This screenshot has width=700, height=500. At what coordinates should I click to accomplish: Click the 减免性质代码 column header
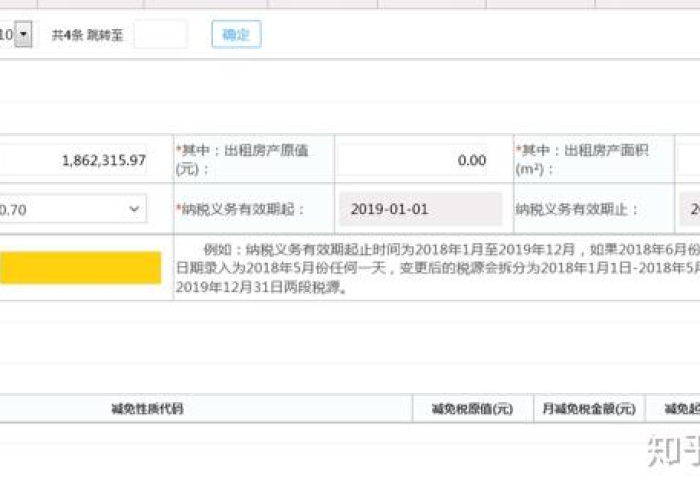(147, 408)
